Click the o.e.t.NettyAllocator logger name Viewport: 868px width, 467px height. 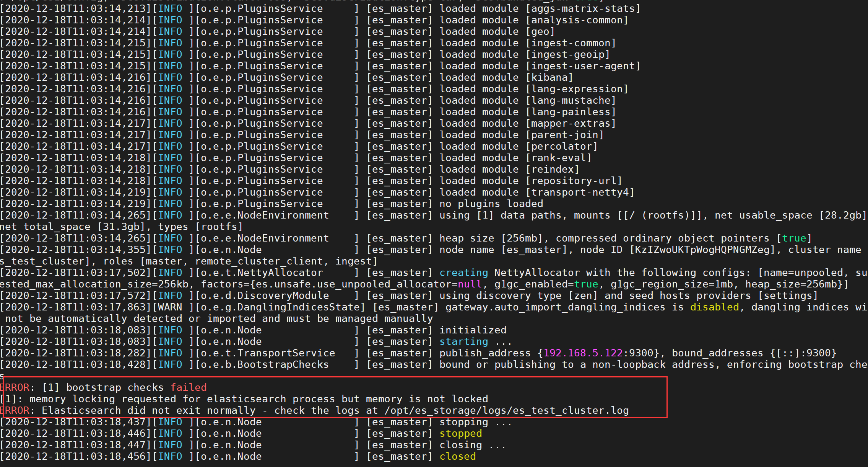pos(262,273)
